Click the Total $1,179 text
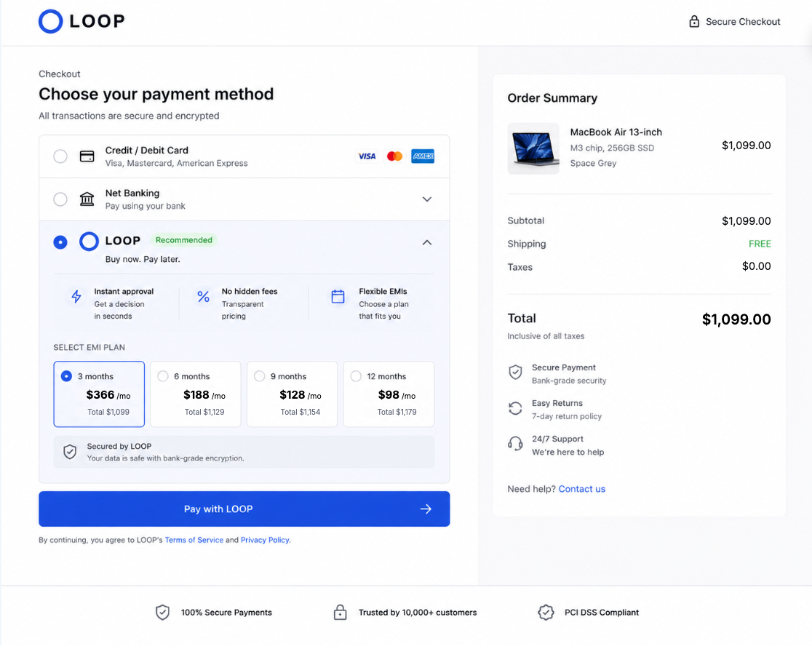This screenshot has width=812, height=665. (x=397, y=412)
